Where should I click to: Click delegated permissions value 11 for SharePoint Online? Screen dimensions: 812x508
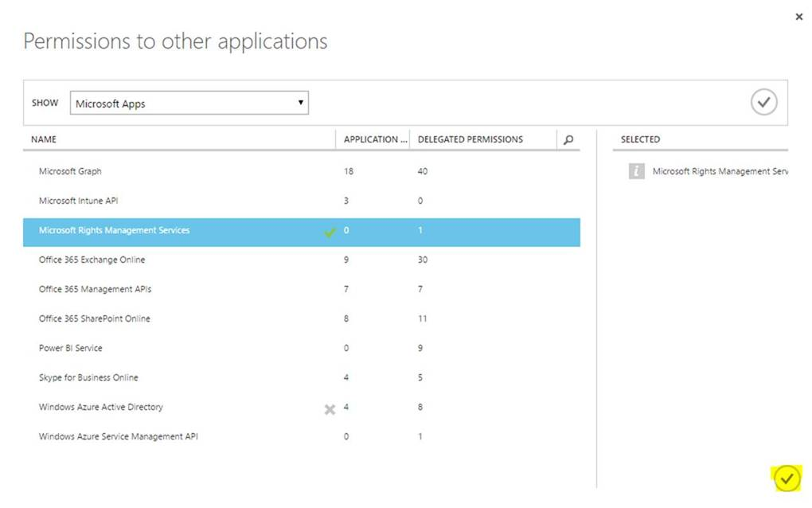pos(423,318)
